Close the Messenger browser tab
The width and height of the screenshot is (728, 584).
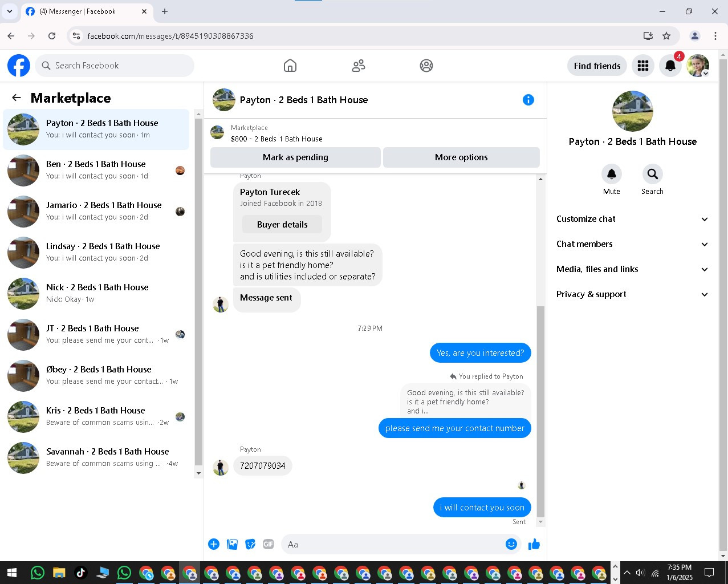pyautogui.click(x=144, y=11)
